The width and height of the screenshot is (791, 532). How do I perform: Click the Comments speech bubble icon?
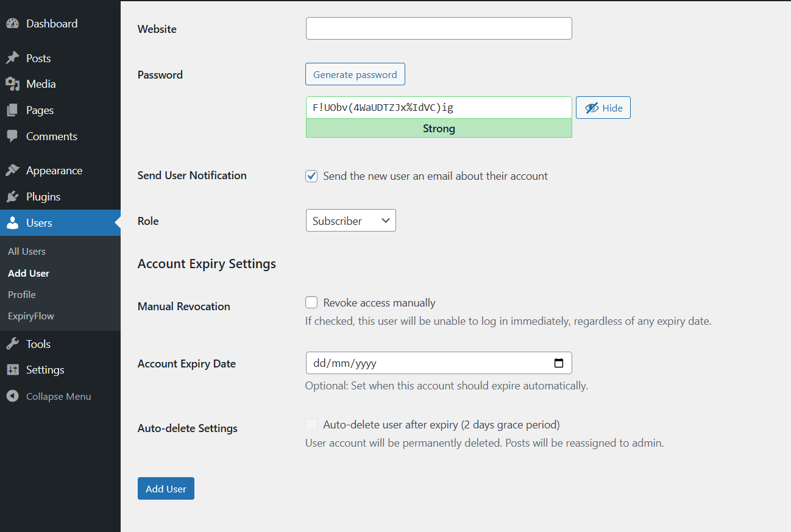point(12,137)
